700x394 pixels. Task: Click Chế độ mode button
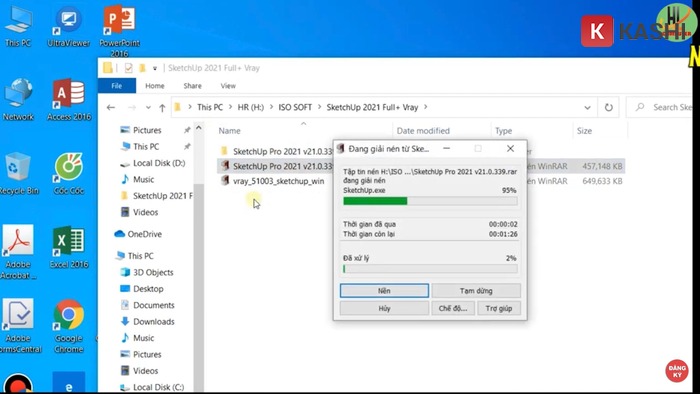coord(453,308)
